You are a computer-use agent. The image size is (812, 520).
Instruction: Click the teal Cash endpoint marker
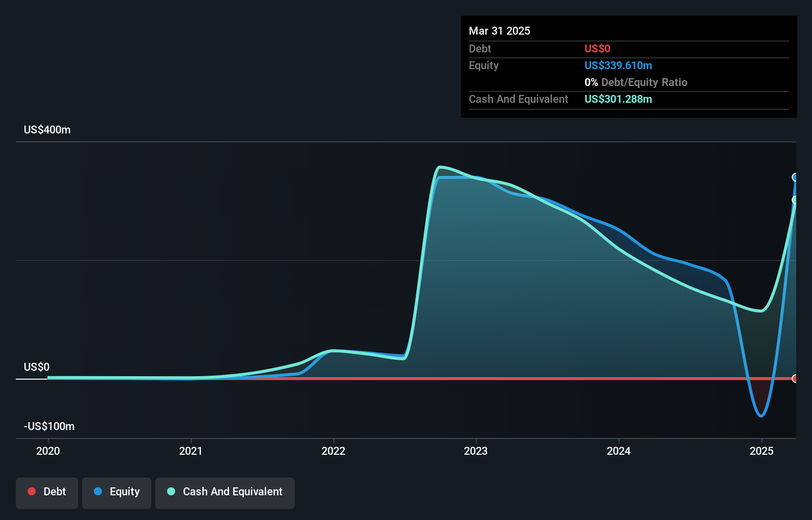(x=795, y=200)
